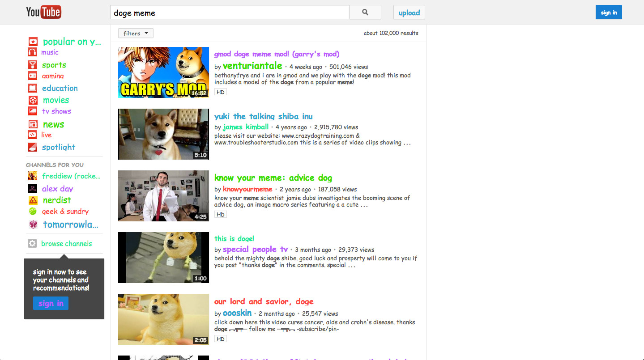This screenshot has width=644, height=360.
Task: Go to tomorrowland channel link
Action: click(x=70, y=224)
